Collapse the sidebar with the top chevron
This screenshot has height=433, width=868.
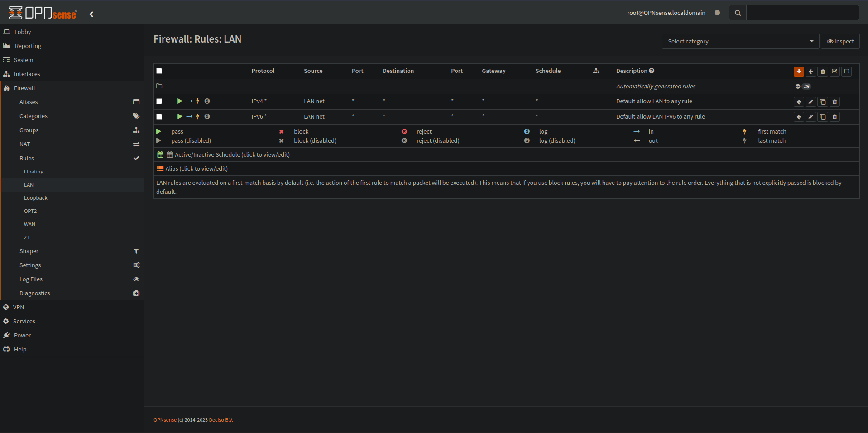tap(91, 14)
